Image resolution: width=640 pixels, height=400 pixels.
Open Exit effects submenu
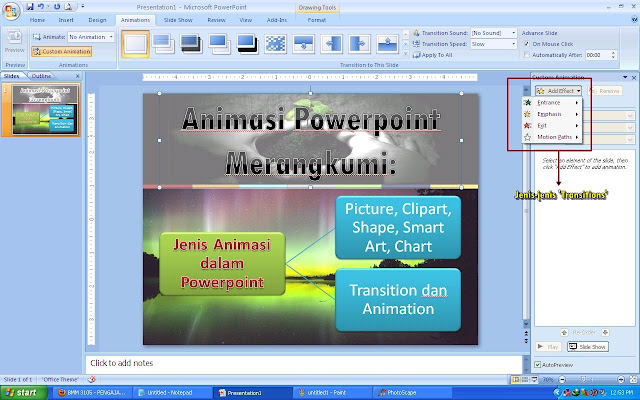[551, 125]
